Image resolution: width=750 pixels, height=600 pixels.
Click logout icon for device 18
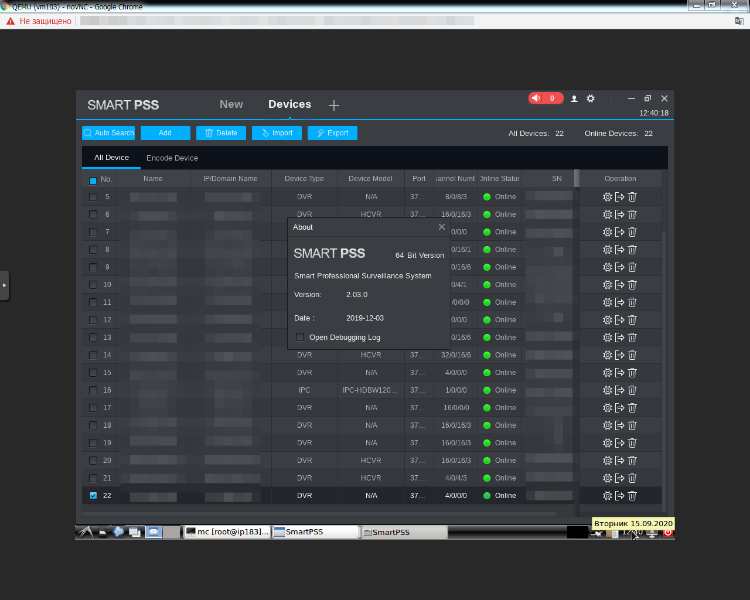(x=619, y=425)
